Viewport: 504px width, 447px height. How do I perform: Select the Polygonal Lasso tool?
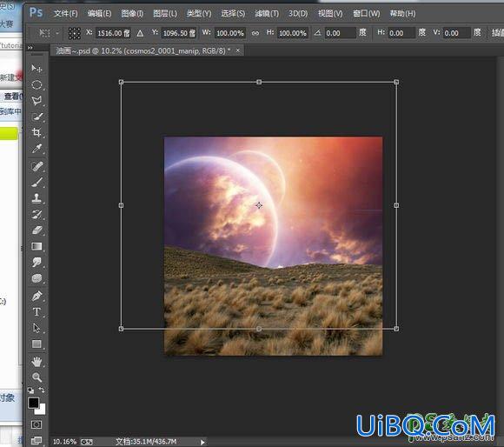coord(36,100)
